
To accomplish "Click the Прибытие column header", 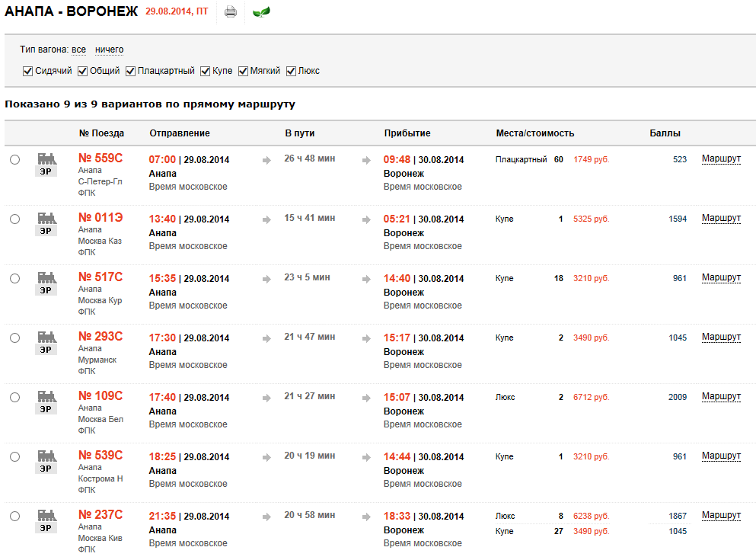I will point(407,133).
